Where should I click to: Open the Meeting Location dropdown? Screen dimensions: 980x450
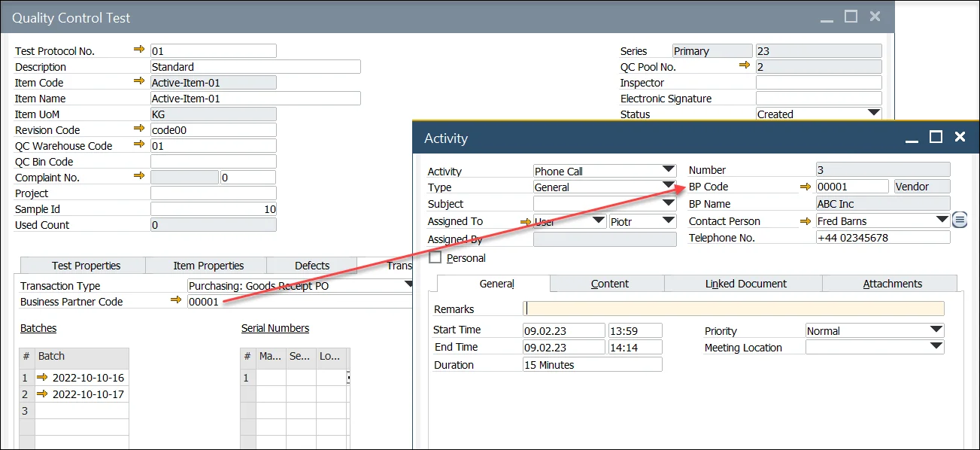pos(936,347)
